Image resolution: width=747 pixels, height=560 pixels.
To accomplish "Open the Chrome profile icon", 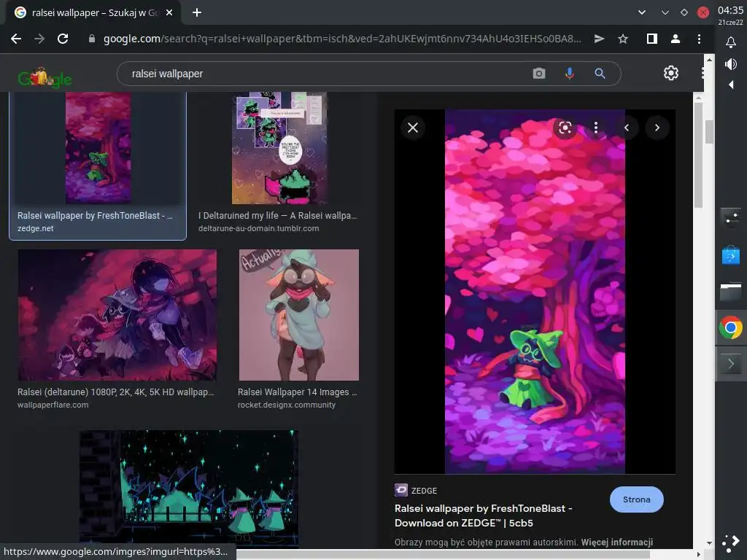I will [675, 39].
